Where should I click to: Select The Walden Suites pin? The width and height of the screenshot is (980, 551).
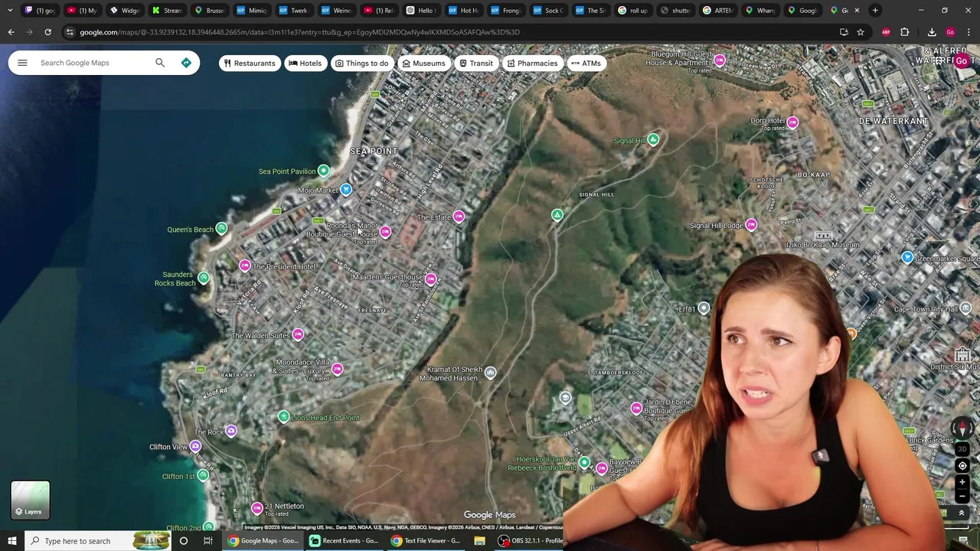pyautogui.click(x=298, y=335)
